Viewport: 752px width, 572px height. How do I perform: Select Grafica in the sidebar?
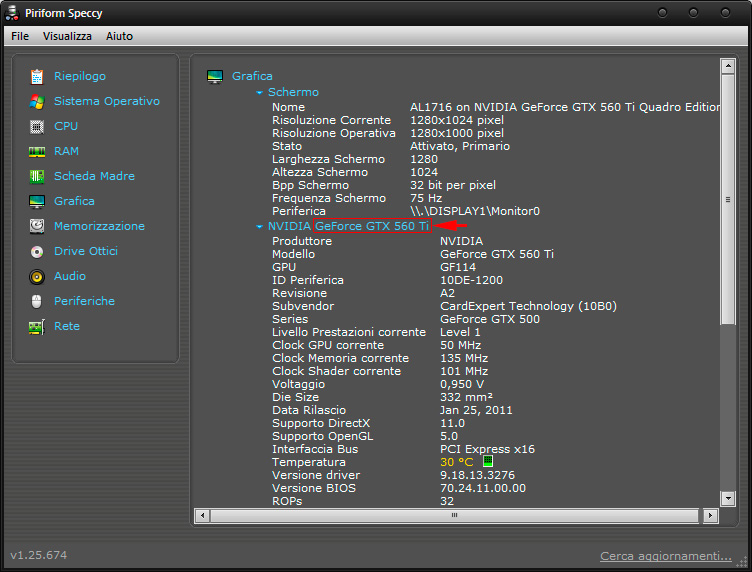click(x=74, y=201)
